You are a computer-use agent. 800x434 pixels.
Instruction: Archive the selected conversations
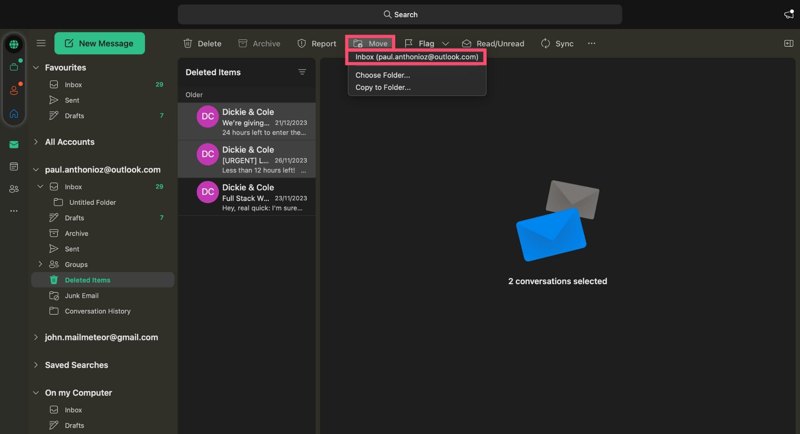(259, 44)
